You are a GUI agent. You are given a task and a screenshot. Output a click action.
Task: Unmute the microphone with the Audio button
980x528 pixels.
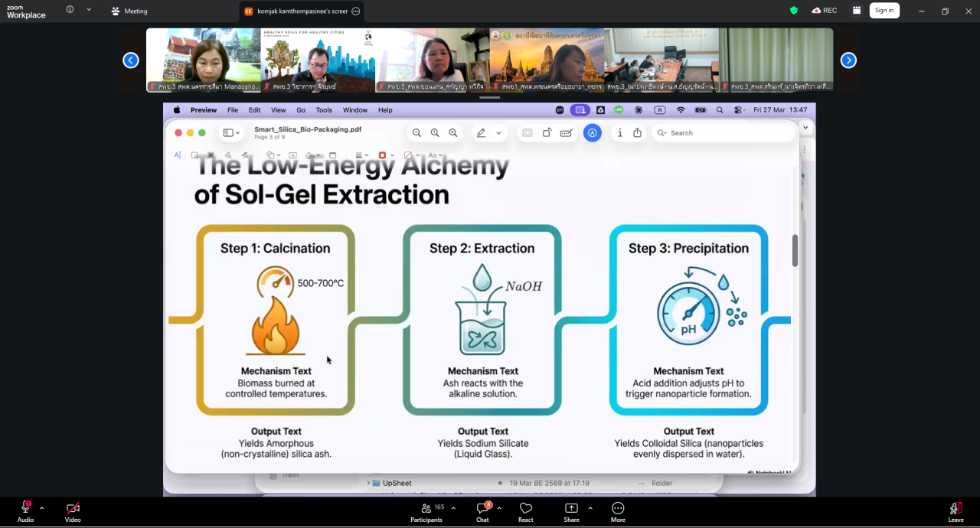click(25, 510)
